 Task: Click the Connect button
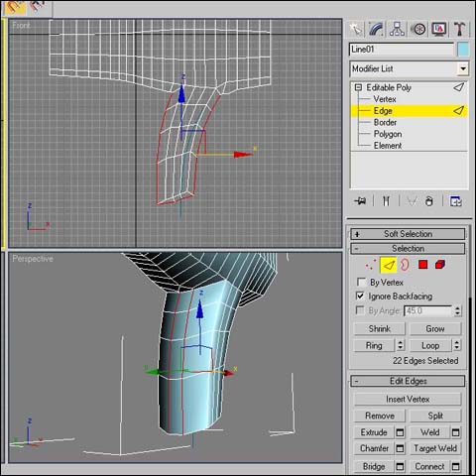tap(429, 466)
